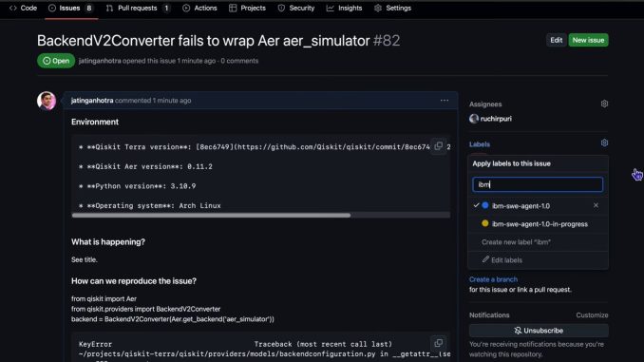Open the Security tab
644x362 pixels.
pos(296,8)
